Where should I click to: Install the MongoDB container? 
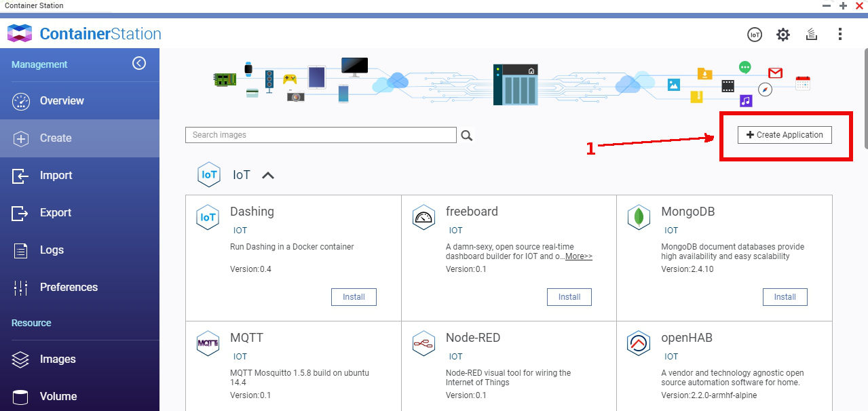pos(785,297)
